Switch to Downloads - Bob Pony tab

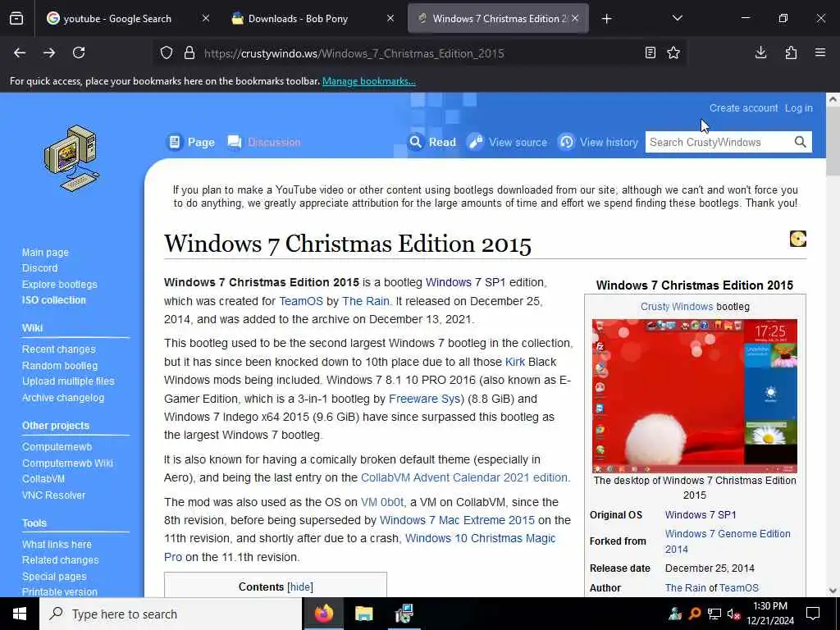[297, 19]
